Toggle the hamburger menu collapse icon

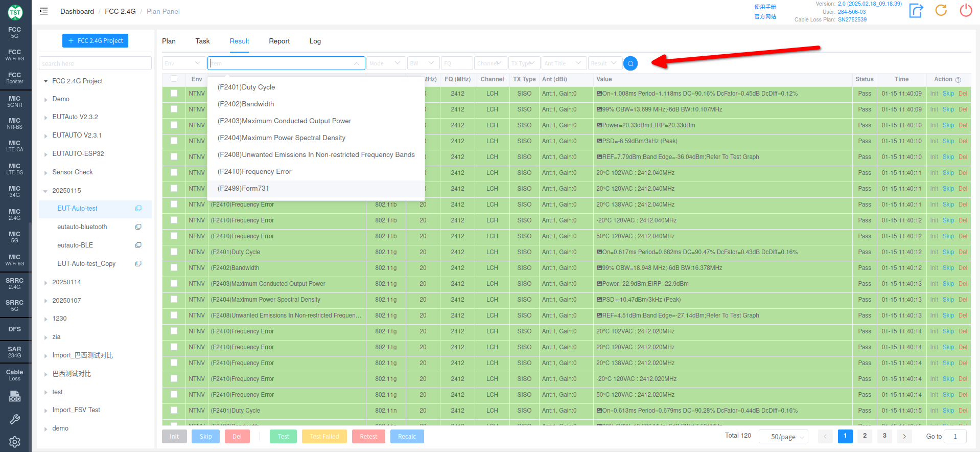tap(44, 11)
